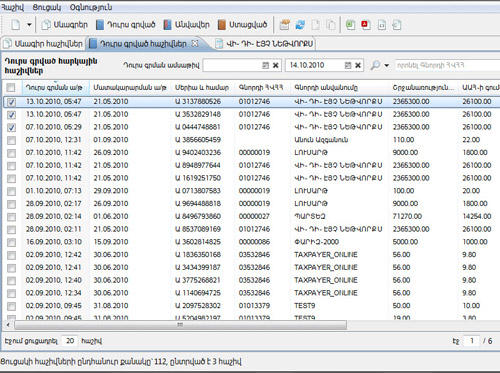Check the row with serial Ա 8496793860
Image resolution: width=500 pixels, height=373 pixels.
point(11,217)
